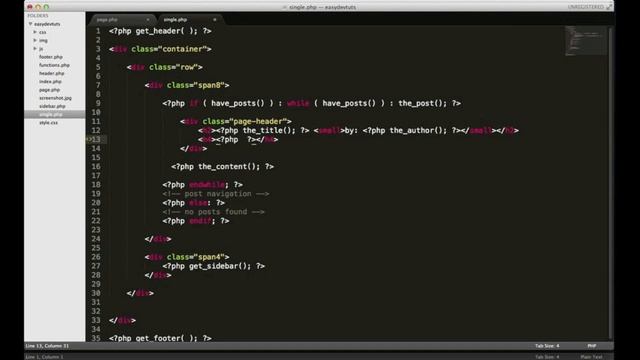640x360 pixels.
Task: Click the_title() on line 12
Action: coord(269,130)
